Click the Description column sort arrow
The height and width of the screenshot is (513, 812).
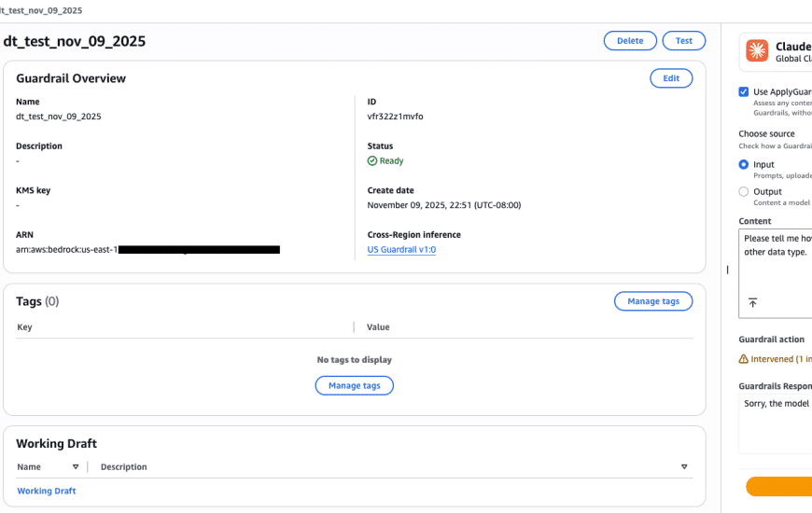click(x=683, y=466)
